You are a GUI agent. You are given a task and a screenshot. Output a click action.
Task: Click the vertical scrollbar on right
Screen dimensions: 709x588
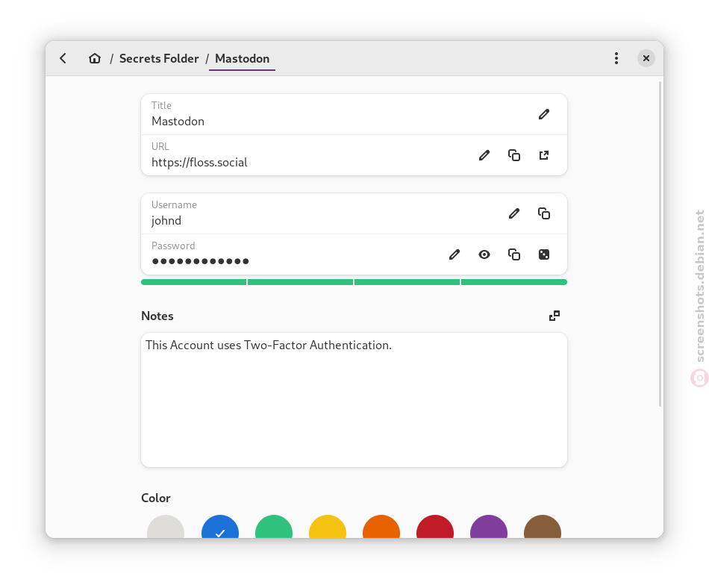tap(660, 244)
